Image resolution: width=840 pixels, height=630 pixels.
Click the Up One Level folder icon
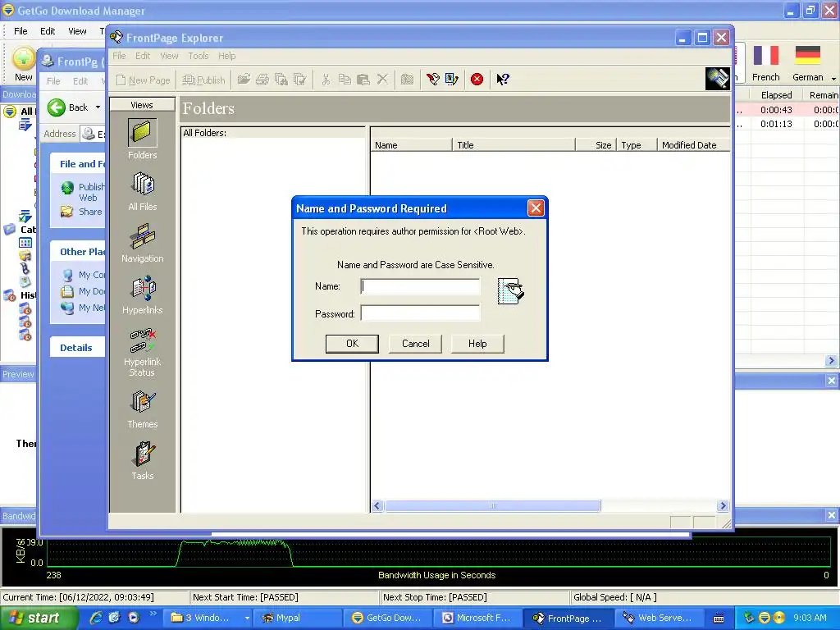click(407, 80)
